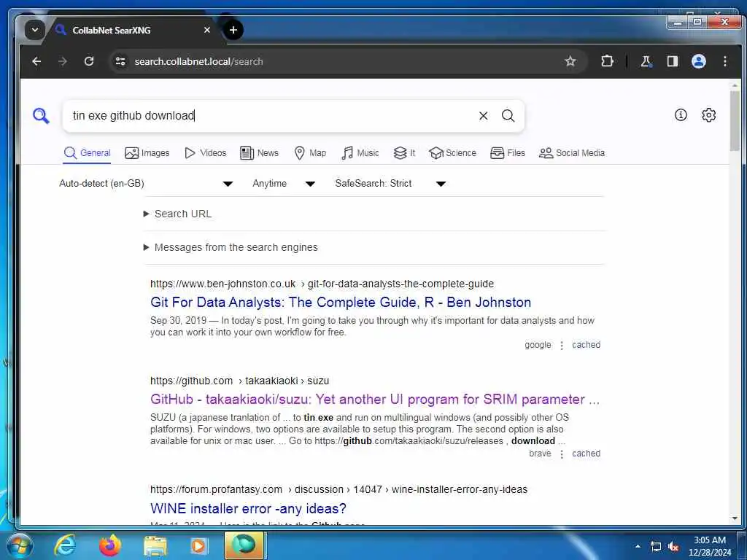This screenshot has height=560, width=747.
Task: Open the taskbar clock 3:05 AM
Action: (709, 546)
